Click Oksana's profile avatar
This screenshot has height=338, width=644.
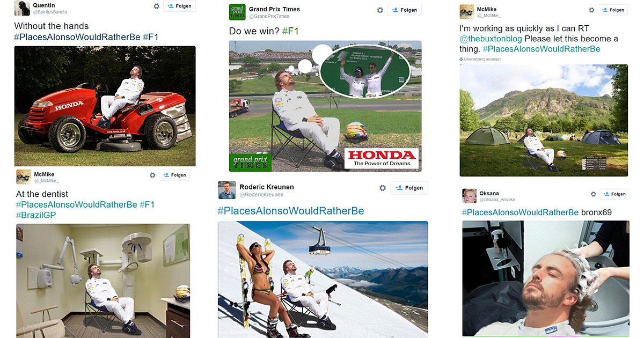pyautogui.click(x=470, y=196)
